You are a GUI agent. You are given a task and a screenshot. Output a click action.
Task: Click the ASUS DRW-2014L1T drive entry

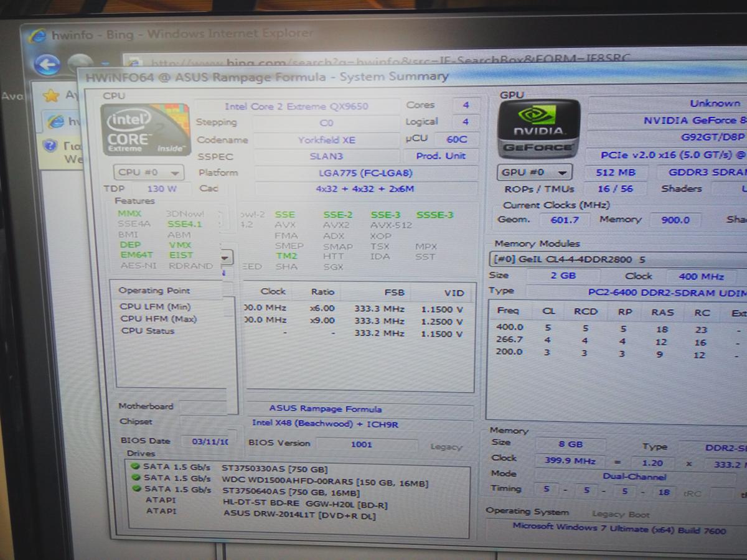pos(299,515)
